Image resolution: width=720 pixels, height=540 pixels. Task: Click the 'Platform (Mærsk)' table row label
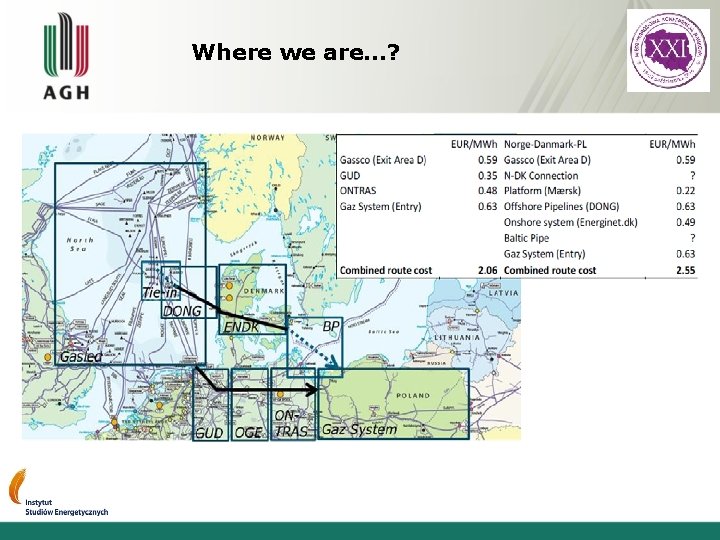pos(542,191)
